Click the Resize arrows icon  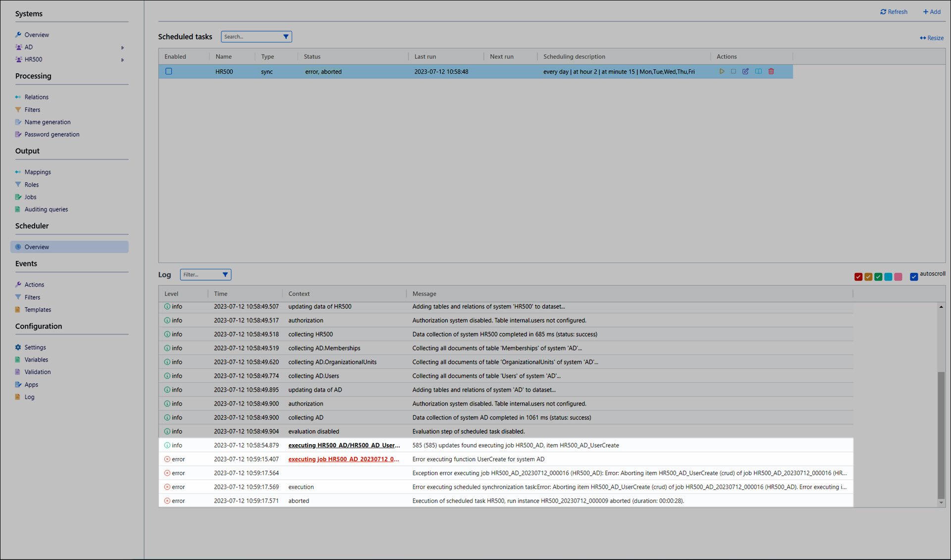pos(923,38)
